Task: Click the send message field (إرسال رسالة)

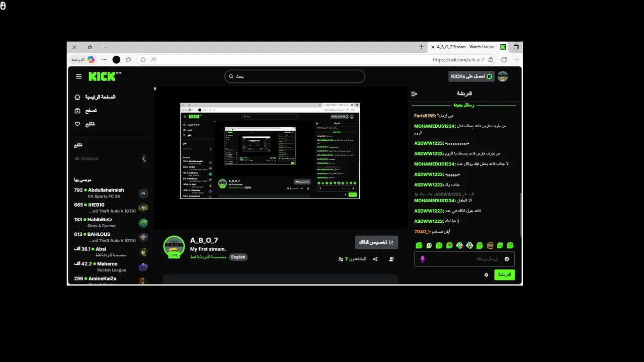Action: click(464, 259)
